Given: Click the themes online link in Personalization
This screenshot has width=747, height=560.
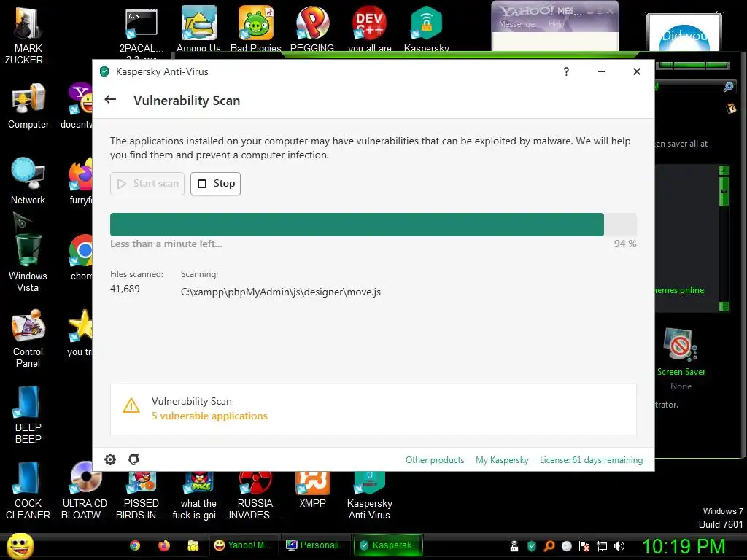Looking at the screenshot, I should pyautogui.click(x=679, y=290).
